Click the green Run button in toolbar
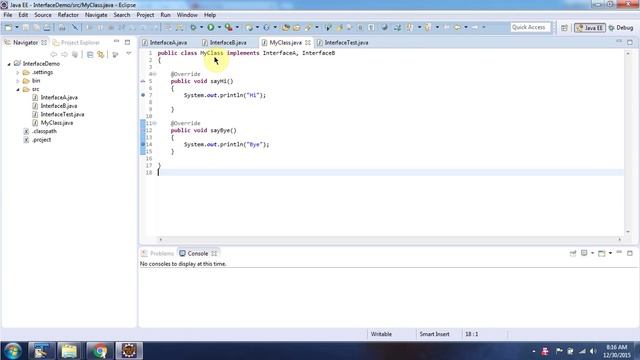 coord(211,27)
